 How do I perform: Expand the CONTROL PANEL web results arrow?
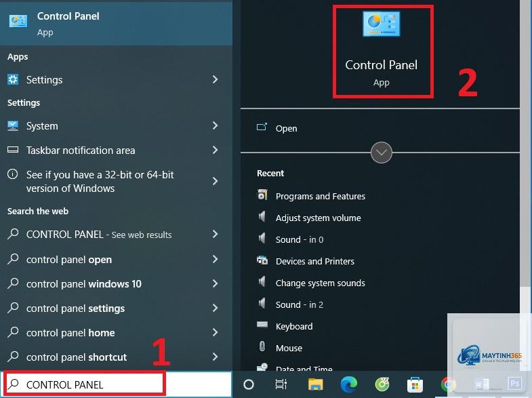tap(215, 234)
